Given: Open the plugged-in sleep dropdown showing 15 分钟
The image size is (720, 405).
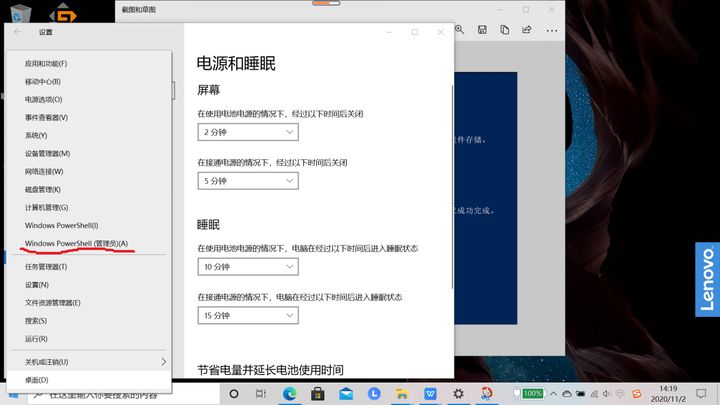Looking at the screenshot, I should tap(248, 315).
